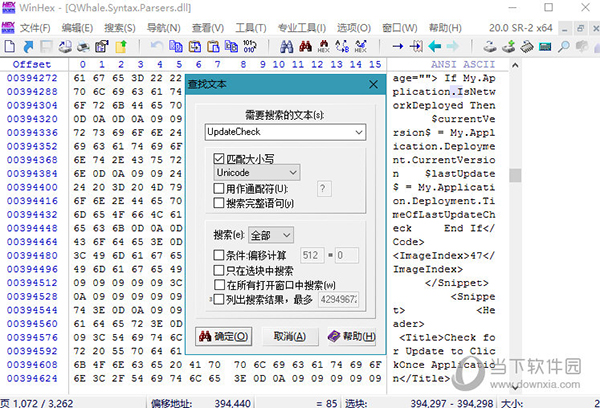This screenshot has width=600, height=408.
Task: Open the 工具(T) menu
Action: [x=251, y=28]
